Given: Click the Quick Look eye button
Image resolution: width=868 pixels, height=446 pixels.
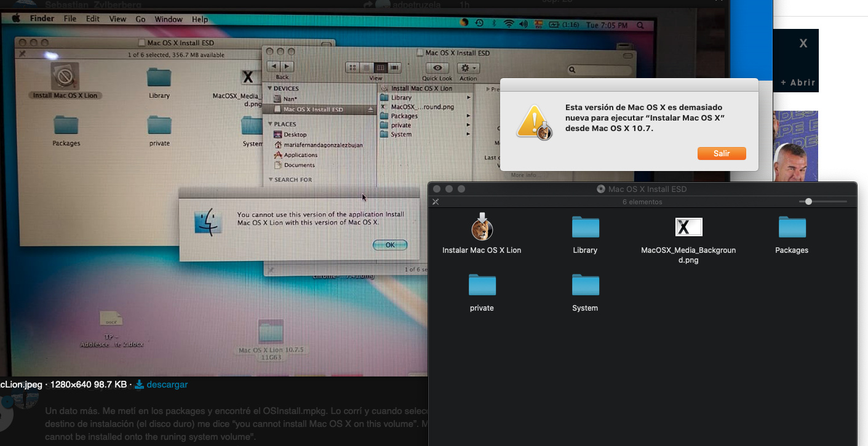Looking at the screenshot, I should pos(437,68).
